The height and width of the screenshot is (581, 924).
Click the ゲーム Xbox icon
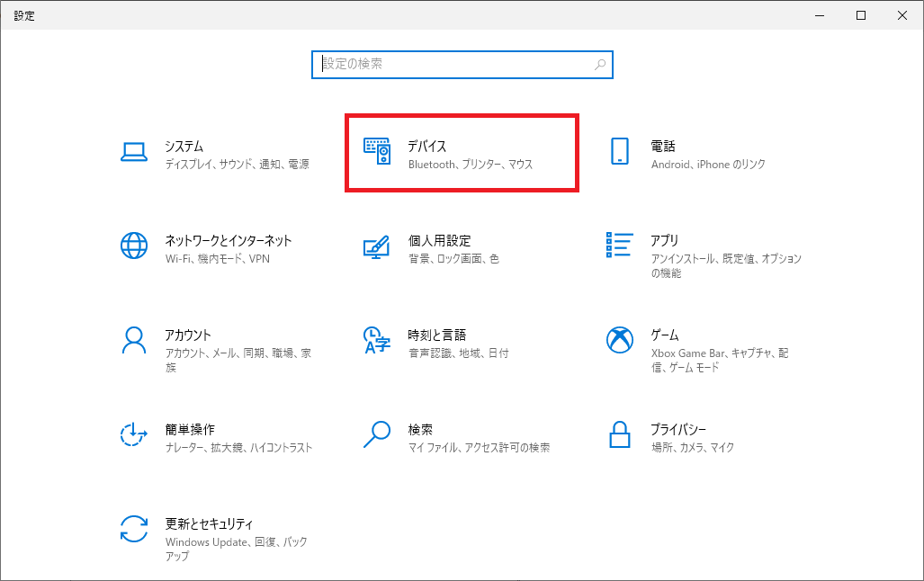coord(619,340)
